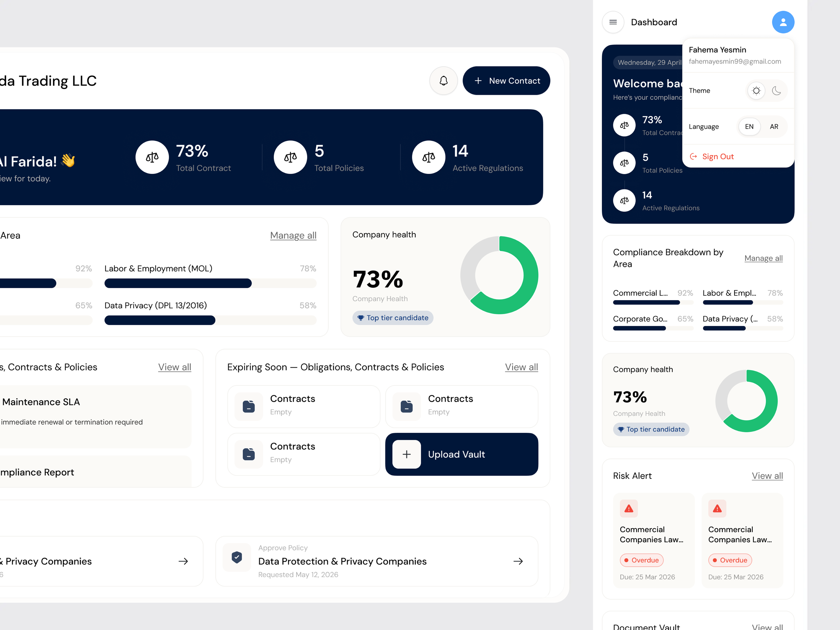
Task: Click warning icon on first Risk Alert card
Action: click(629, 508)
